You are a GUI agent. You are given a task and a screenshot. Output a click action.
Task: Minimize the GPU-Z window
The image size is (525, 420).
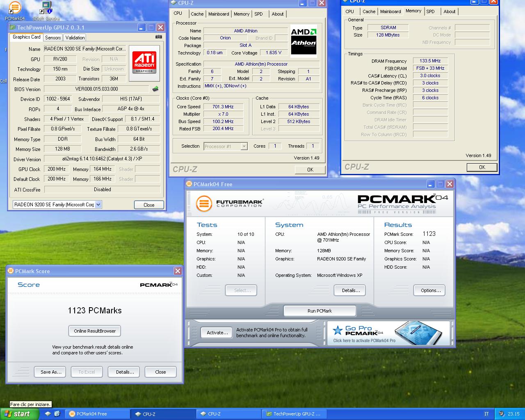[142, 27]
